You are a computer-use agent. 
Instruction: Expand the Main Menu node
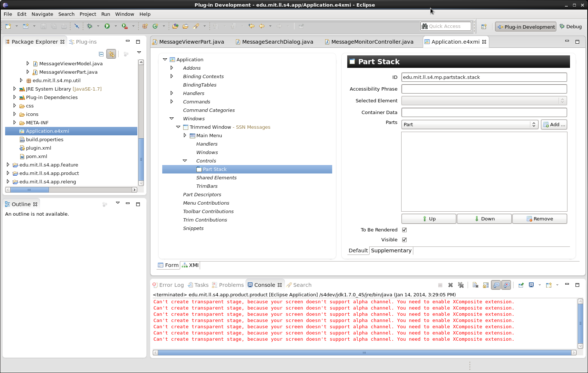point(185,135)
